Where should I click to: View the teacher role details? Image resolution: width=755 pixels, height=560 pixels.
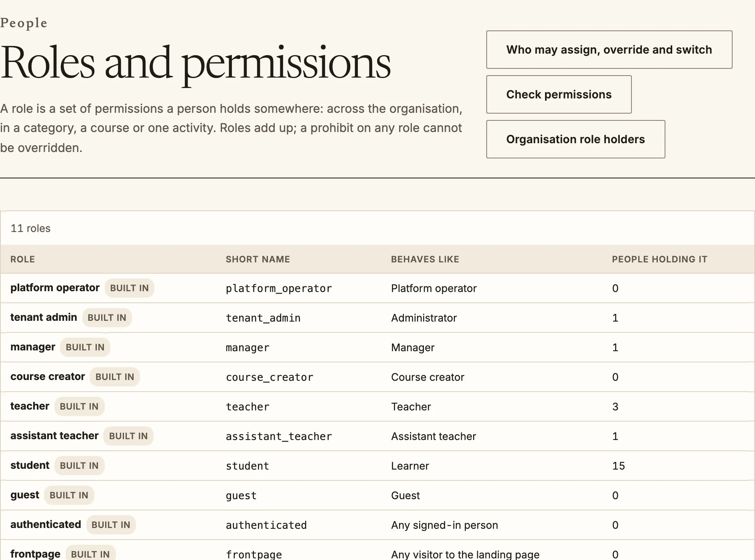[x=30, y=406]
